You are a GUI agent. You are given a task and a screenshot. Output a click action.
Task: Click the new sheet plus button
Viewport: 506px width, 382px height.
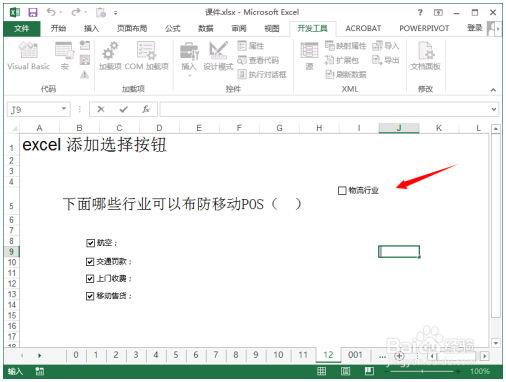(x=399, y=356)
